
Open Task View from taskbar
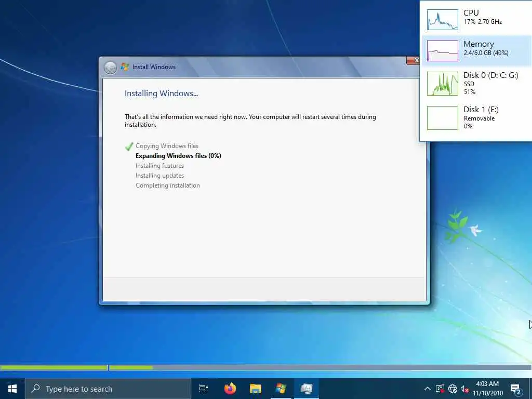(x=204, y=389)
